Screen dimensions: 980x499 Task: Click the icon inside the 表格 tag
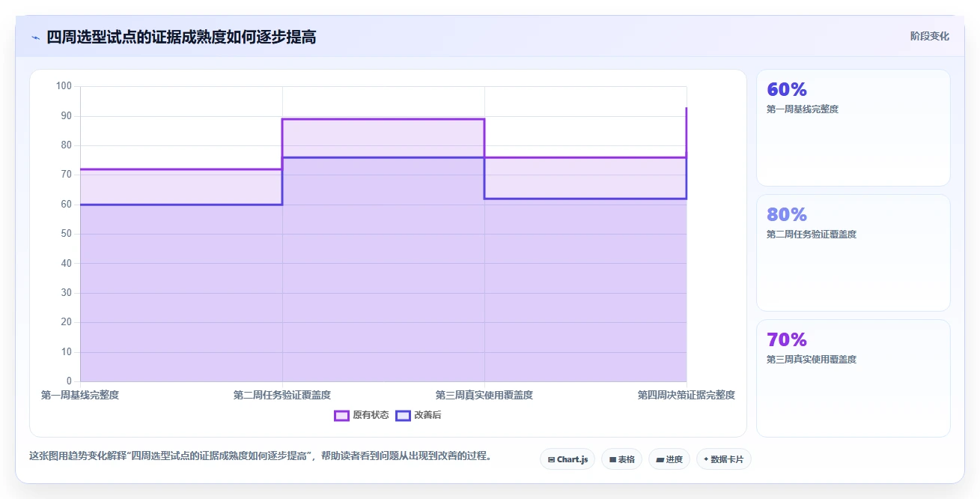[612, 459]
